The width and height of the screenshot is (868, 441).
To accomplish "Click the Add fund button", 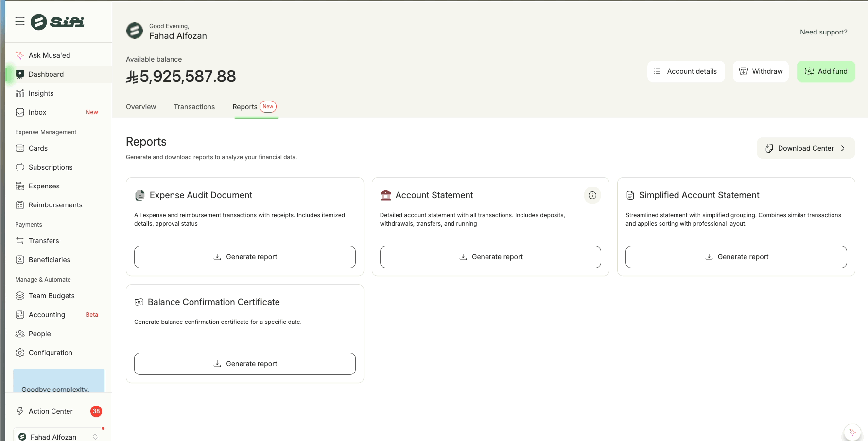I will pos(826,71).
